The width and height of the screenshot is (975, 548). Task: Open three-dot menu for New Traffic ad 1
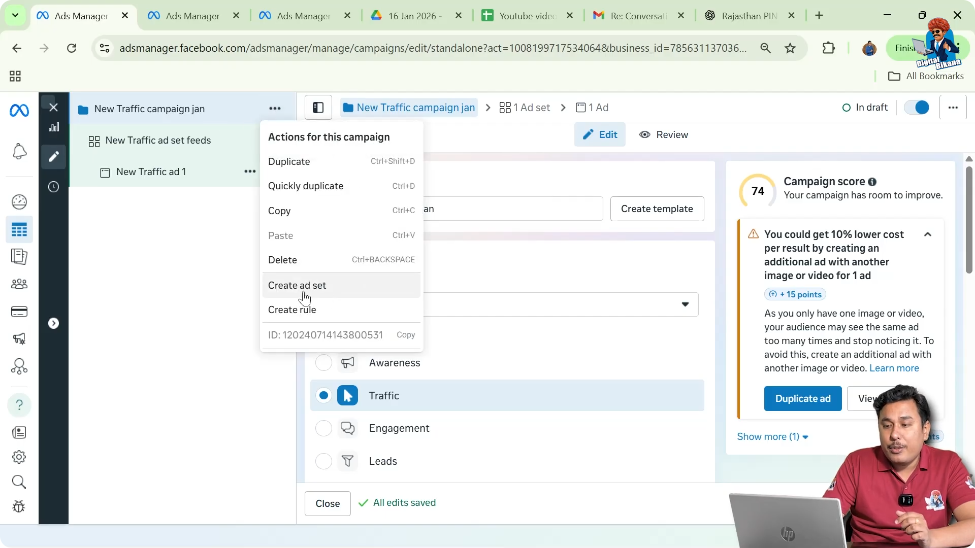pos(250,171)
